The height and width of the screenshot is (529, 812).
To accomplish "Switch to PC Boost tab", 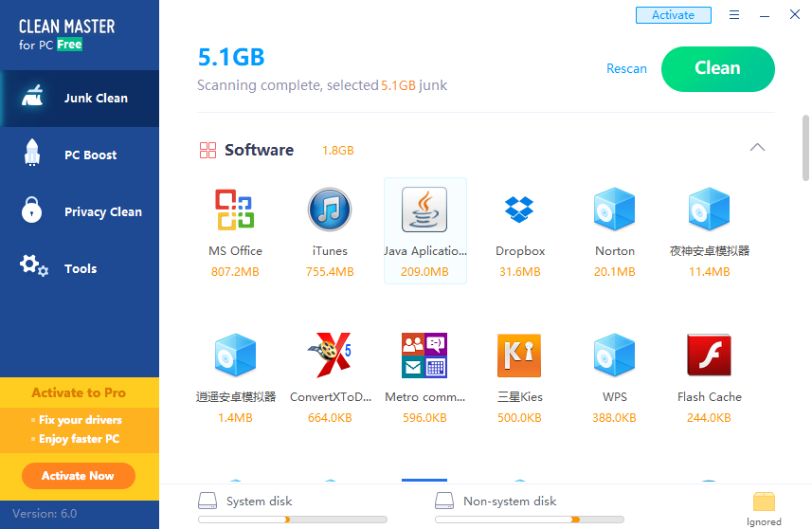I will click(80, 155).
